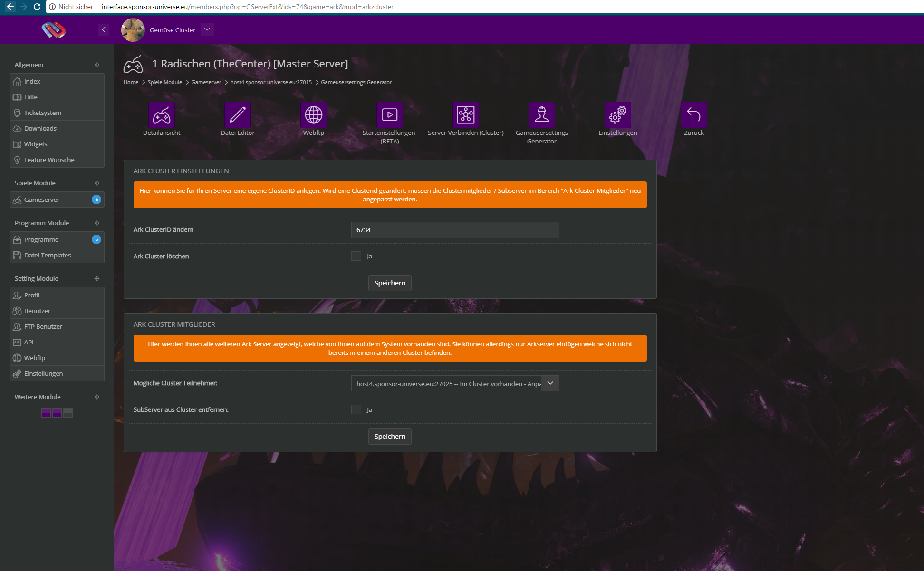Screen dimensions: 924x571
Task: Toggle the Programm Module section expander
Action: click(x=97, y=223)
